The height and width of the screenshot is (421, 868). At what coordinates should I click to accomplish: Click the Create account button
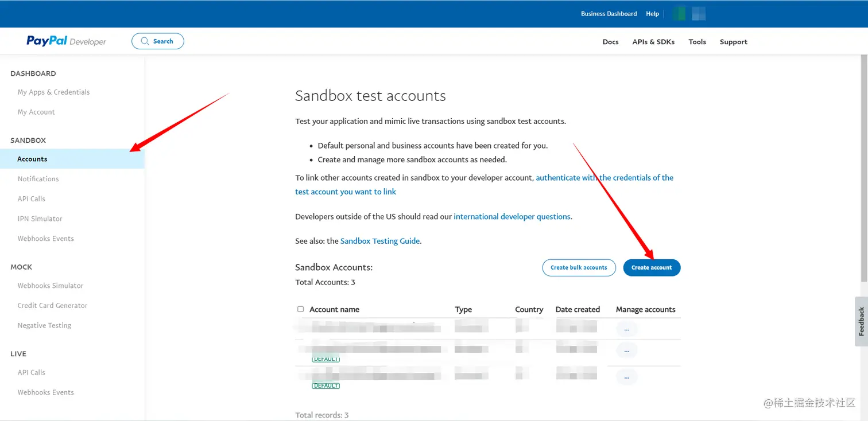pyautogui.click(x=652, y=267)
